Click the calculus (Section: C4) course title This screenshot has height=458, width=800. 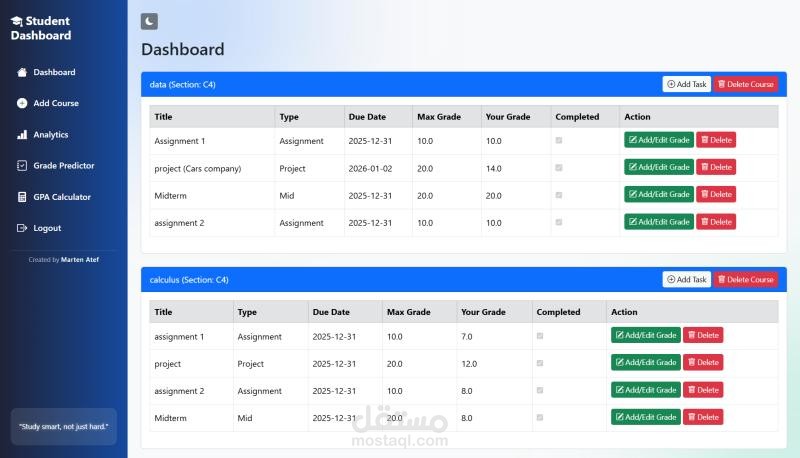click(x=189, y=280)
